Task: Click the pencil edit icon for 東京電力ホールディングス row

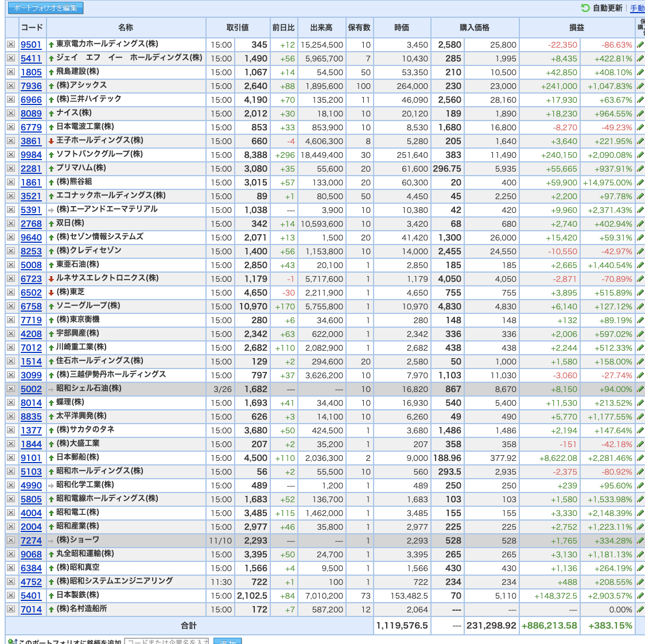Action: pos(640,45)
